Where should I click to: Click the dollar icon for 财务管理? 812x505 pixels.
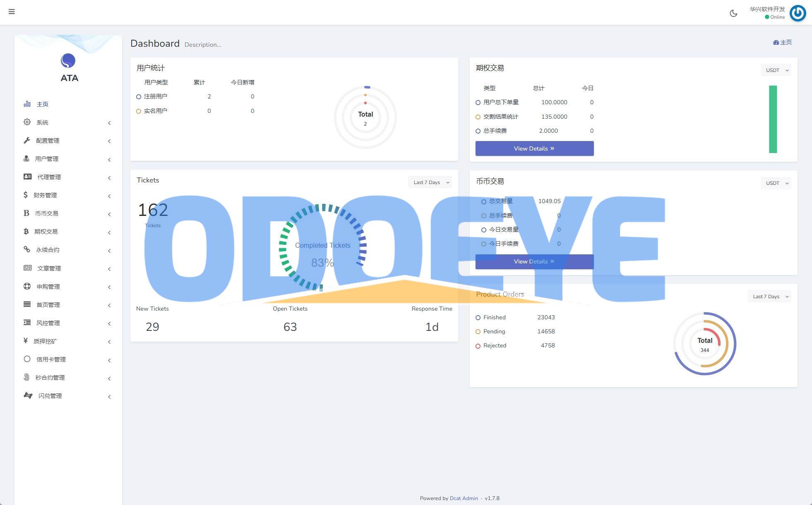[x=26, y=195]
